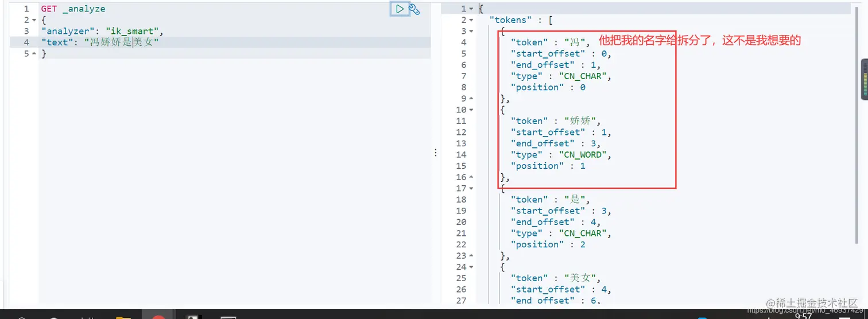Click "position" : 1 on response line 15
The image size is (868, 319).
tap(548, 166)
